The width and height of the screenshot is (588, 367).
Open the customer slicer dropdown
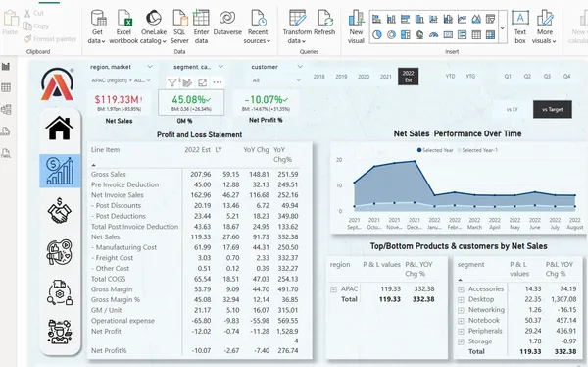(x=300, y=67)
